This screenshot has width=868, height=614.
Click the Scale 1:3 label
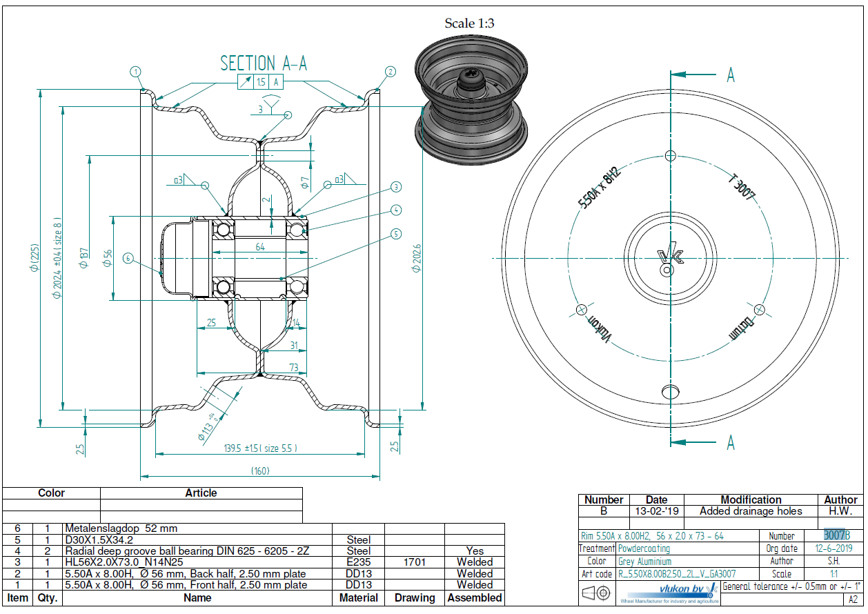pyautogui.click(x=469, y=23)
